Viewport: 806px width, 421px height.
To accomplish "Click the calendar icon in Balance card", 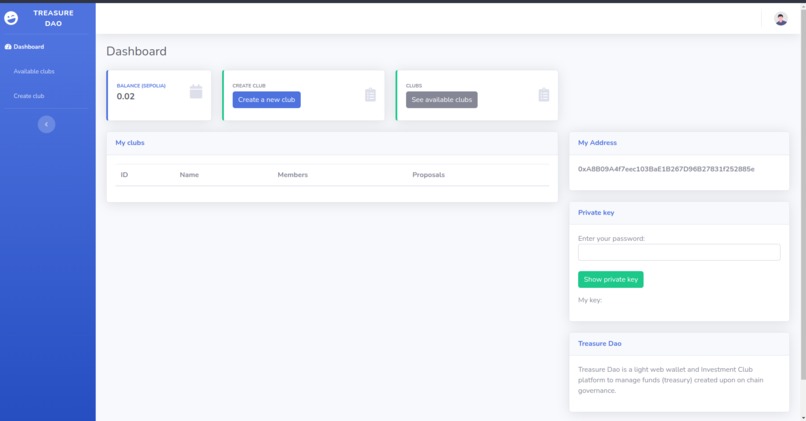I will [x=196, y=92].
